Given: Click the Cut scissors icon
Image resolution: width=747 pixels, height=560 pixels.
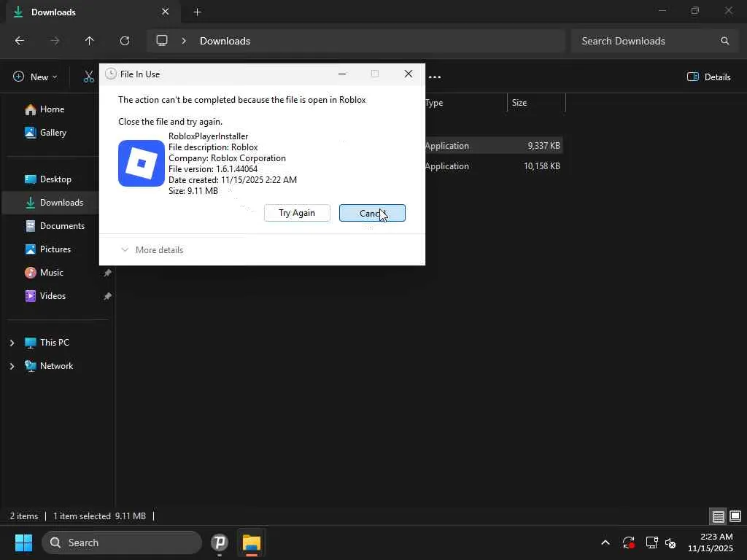Looking at the screenshot, I should [89, 77].
